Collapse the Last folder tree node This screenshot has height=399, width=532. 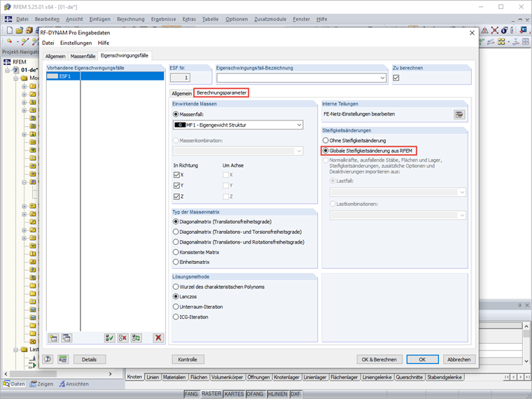[x=16, y=349]
